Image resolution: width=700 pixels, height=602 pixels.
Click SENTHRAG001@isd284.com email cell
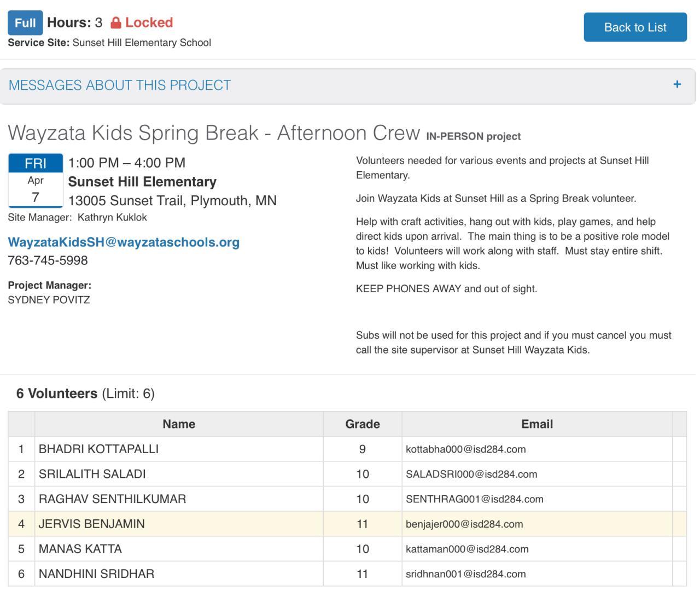click(474, 499)
